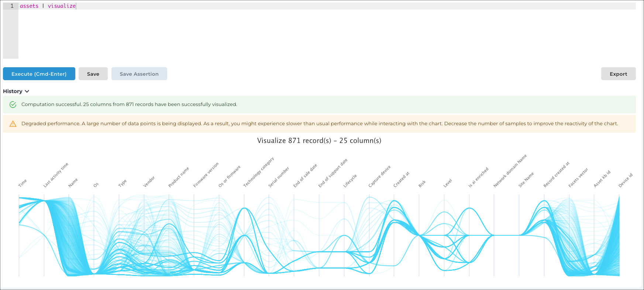
Task: Select the End of support date axis label
Action: pyautogui.click(x=333, y=173)
